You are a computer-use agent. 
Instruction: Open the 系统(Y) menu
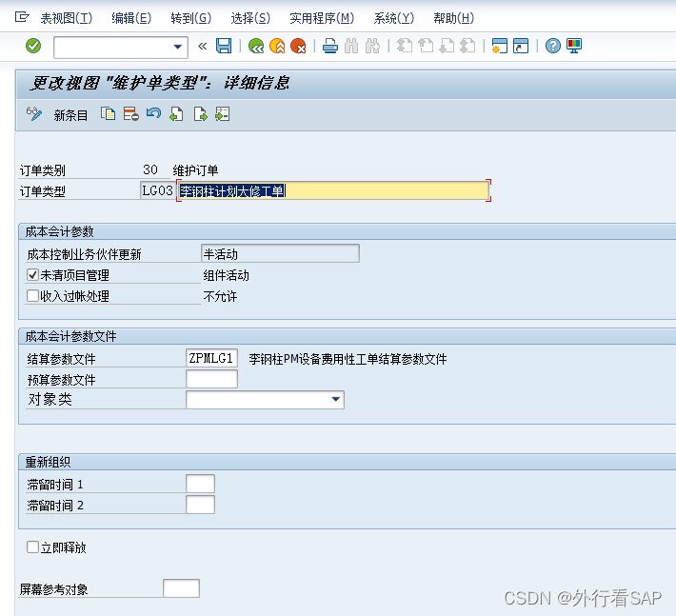pyautogui.click(x=393, y=18)
